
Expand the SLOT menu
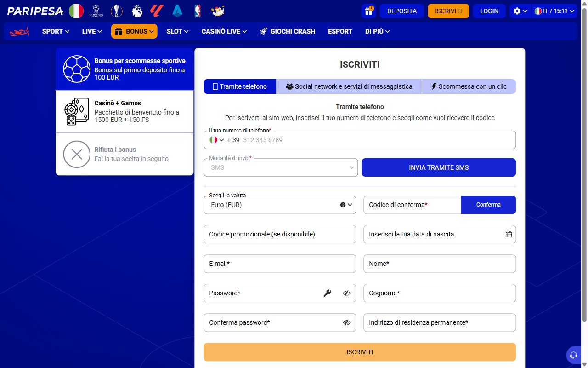177,31
